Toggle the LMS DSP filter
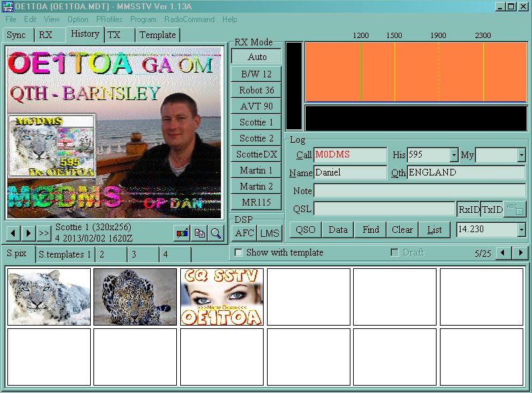 [x=270, y=233]
